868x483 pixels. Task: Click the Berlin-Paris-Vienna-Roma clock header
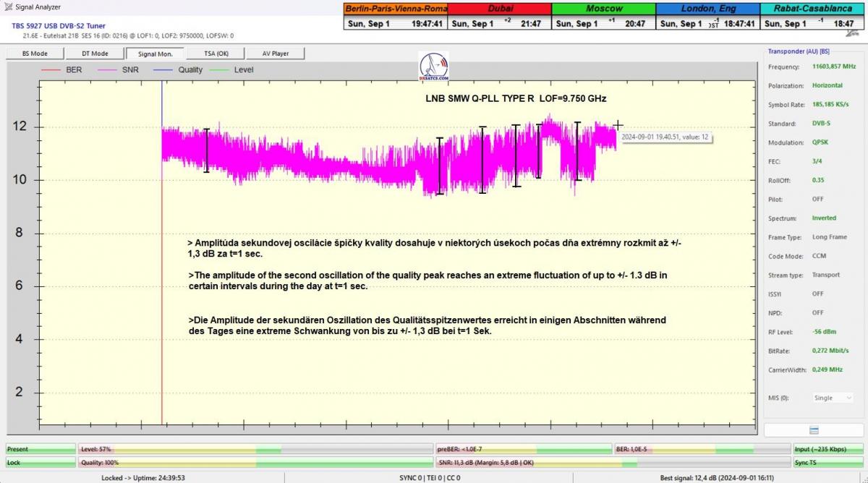click(x=396, y=9)
